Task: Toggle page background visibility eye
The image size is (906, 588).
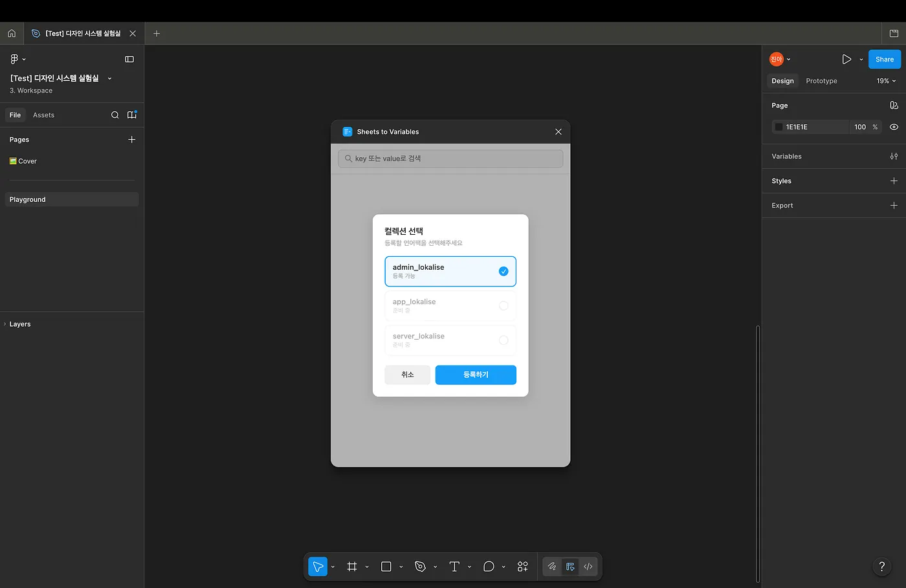Action: pyautogui.click(x=894, y=127)
